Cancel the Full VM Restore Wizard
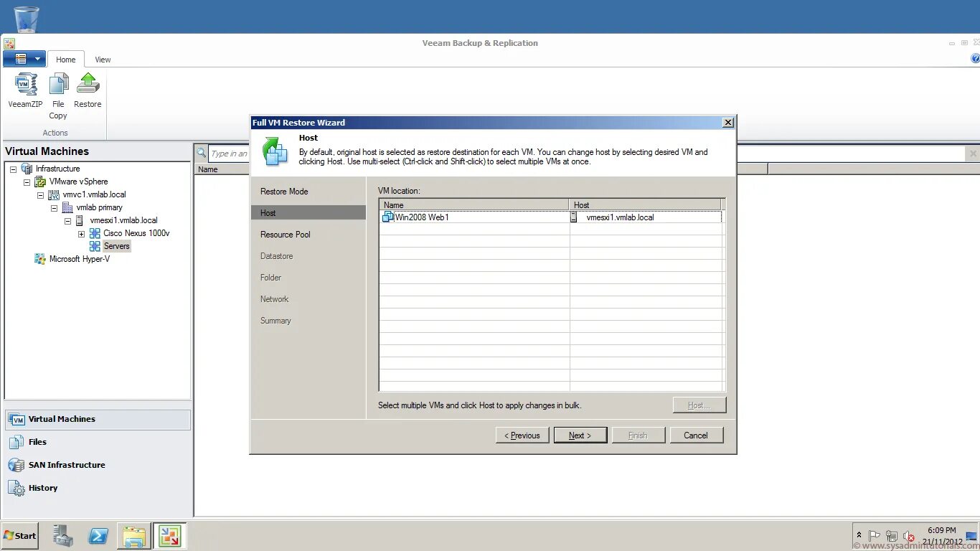 [696, 435]
